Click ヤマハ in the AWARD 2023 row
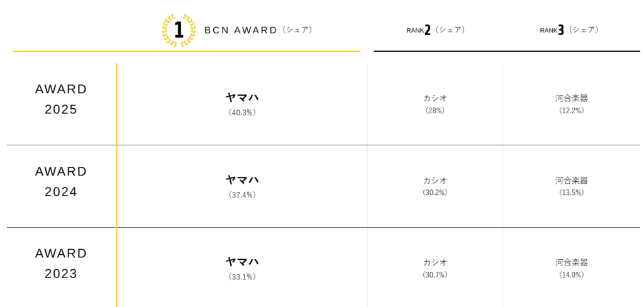Image resolution: width=644 pixels, height=307 pixels. 242,262
